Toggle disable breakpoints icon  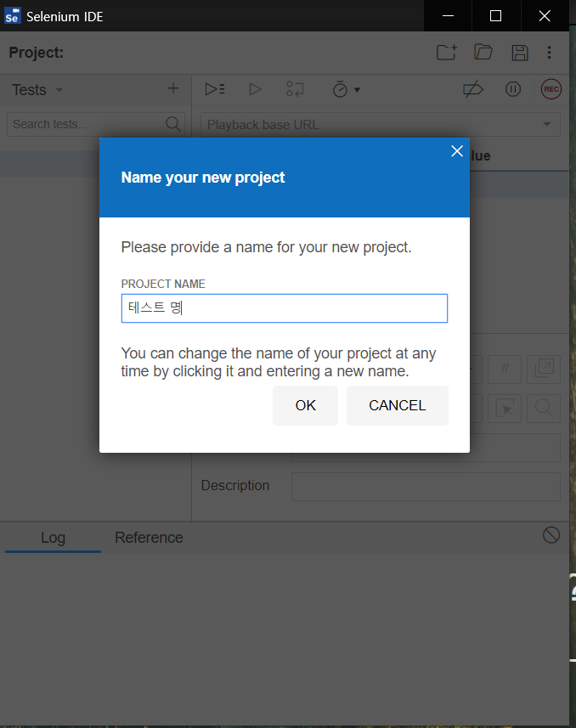472,89
